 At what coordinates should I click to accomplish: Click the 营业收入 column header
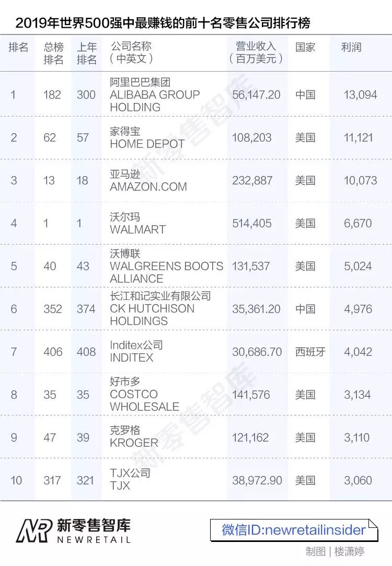(256, 52)
